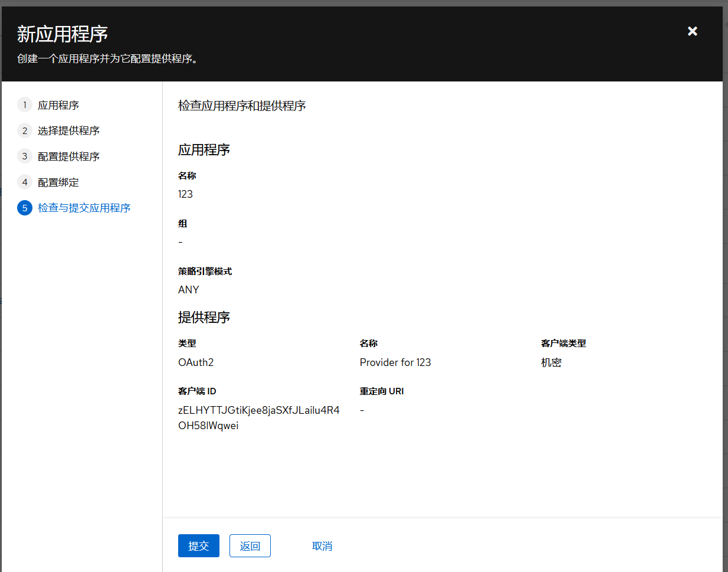Click the ANY policy engine mode value
Viewport: 728px width, 572px height.
(x=189, y=290)
